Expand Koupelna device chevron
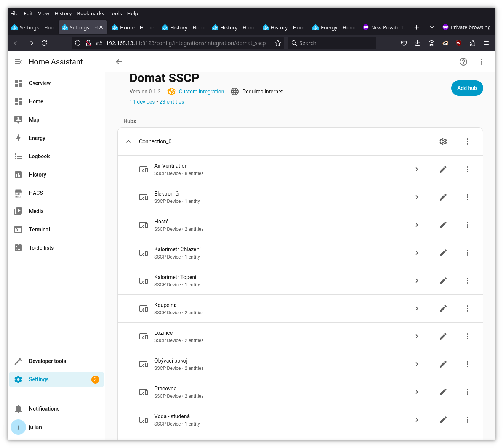The image size is (503, 448). click(417, 308)
